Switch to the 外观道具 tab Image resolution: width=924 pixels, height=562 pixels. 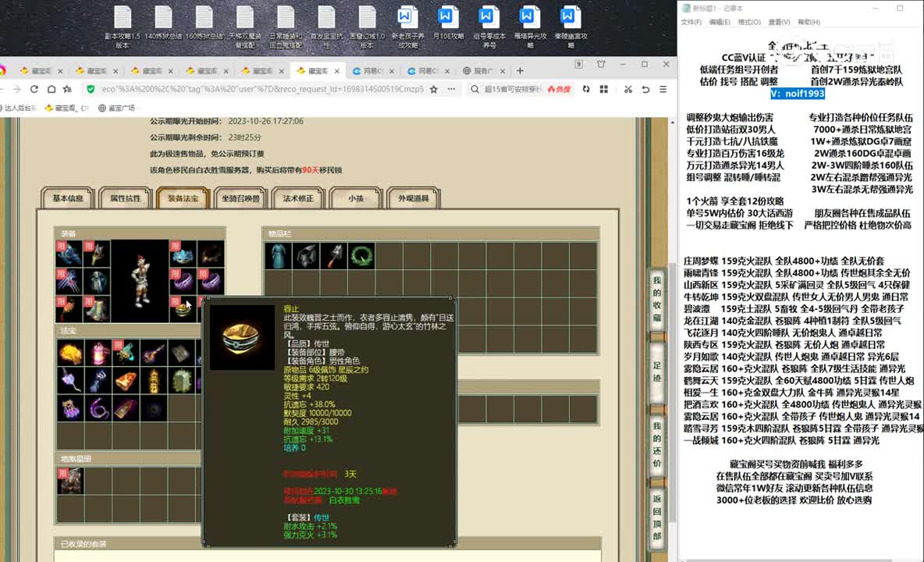tap(413, 198)
